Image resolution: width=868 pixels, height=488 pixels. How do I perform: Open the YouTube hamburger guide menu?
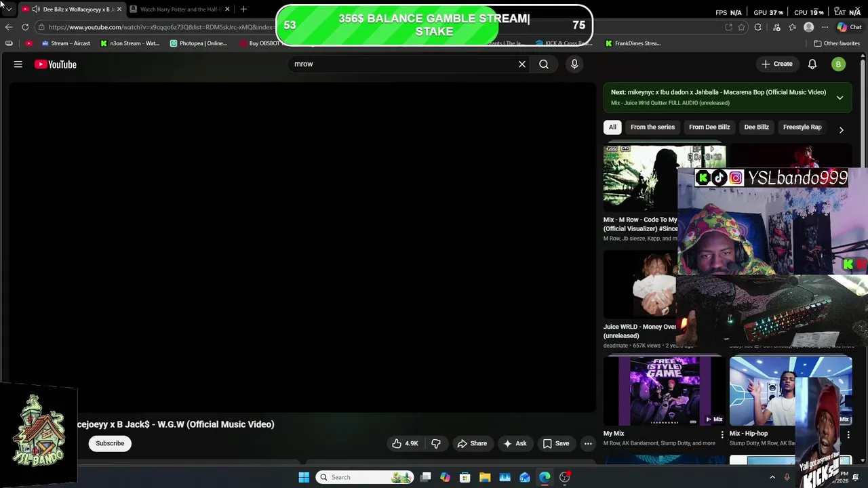pos(18,64)
